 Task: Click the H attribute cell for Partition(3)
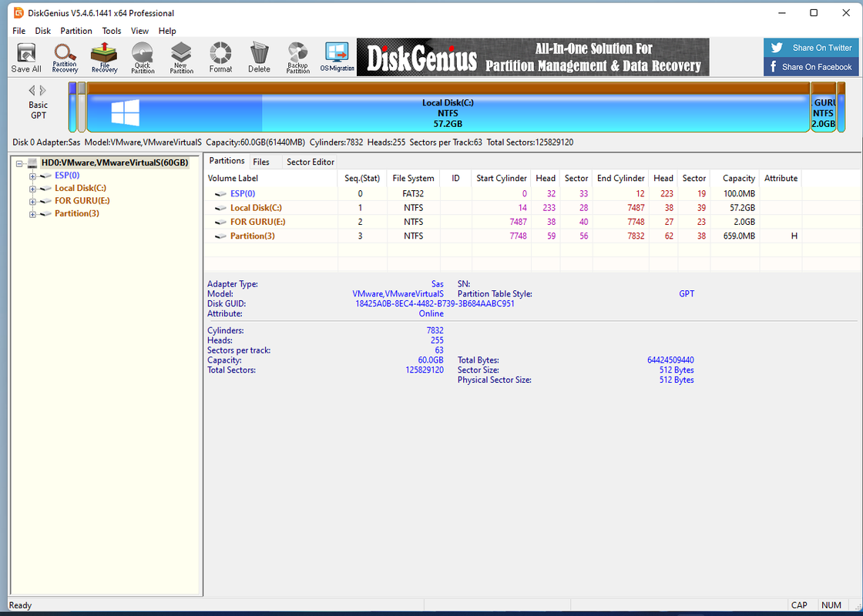[x=781, y=236]
